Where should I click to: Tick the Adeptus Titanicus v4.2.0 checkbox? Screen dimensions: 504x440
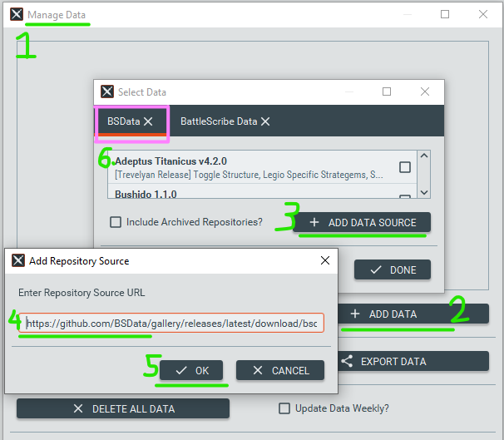[x=405, y=167]
